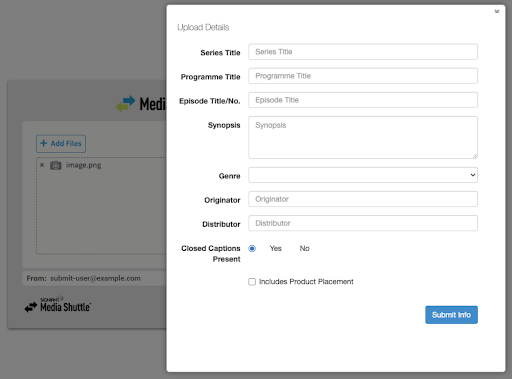Click the Signiant Media Shuttle footer logo
The image size is (512, 379).
pyautogui.click(x=58, y=305)
